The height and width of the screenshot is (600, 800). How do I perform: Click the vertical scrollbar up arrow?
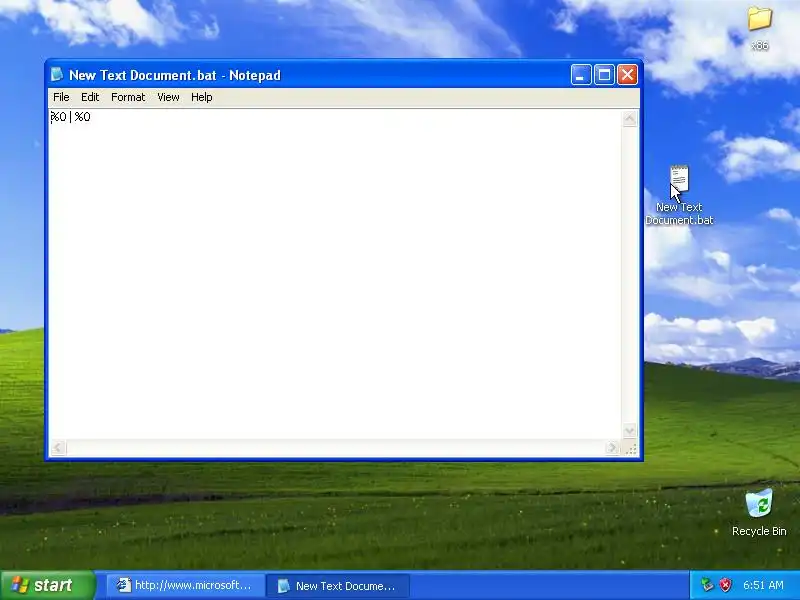[x=630, y=118]
